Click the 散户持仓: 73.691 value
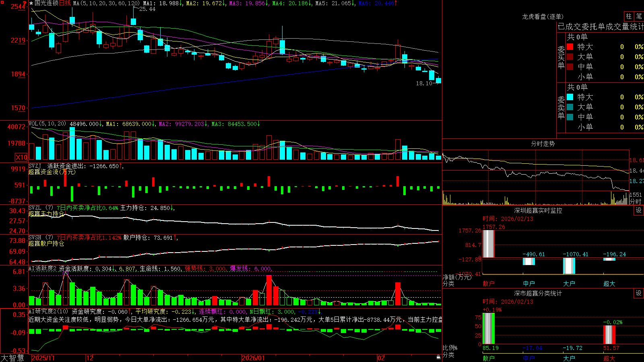 click(148, 238)
